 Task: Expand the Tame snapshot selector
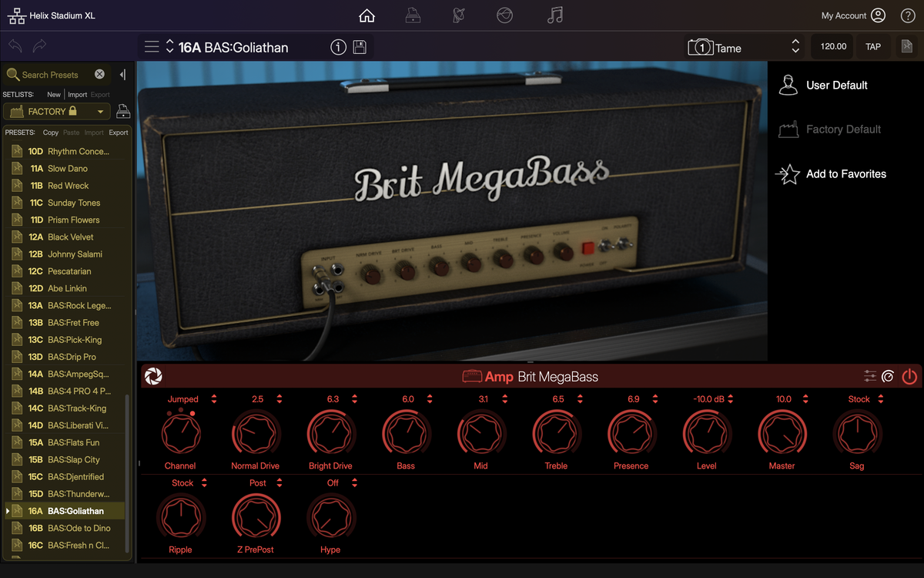pyautogui.click(x=795, y=47)
